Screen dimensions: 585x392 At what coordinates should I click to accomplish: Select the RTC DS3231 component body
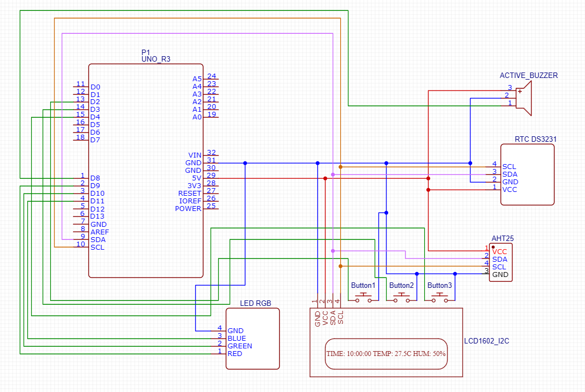click(527, 174)
